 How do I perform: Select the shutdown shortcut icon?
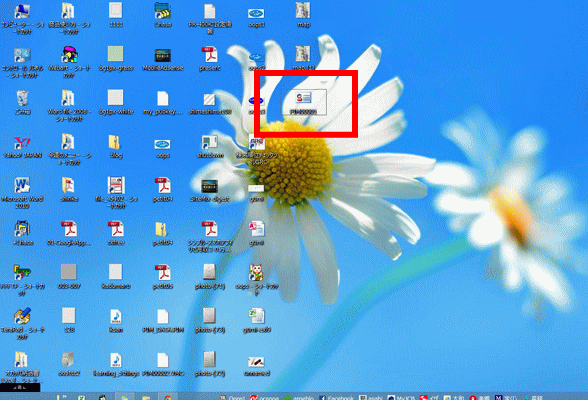point(210,146)
